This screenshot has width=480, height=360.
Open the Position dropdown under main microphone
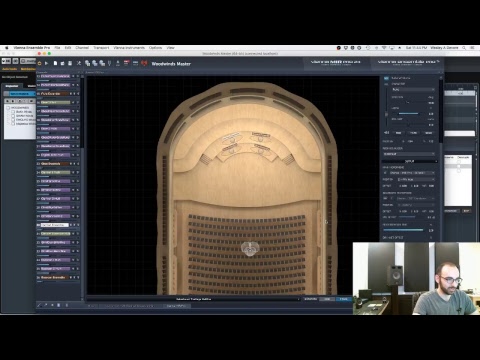416,179
